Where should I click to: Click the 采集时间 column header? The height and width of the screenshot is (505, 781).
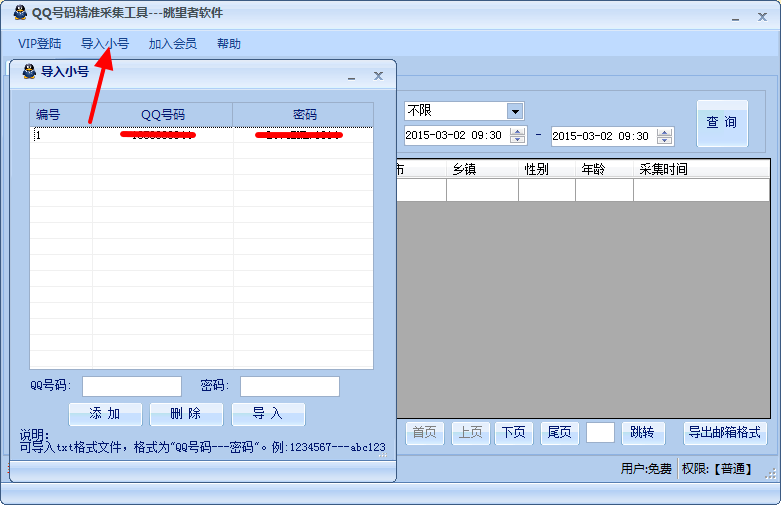tap(701, 169)
